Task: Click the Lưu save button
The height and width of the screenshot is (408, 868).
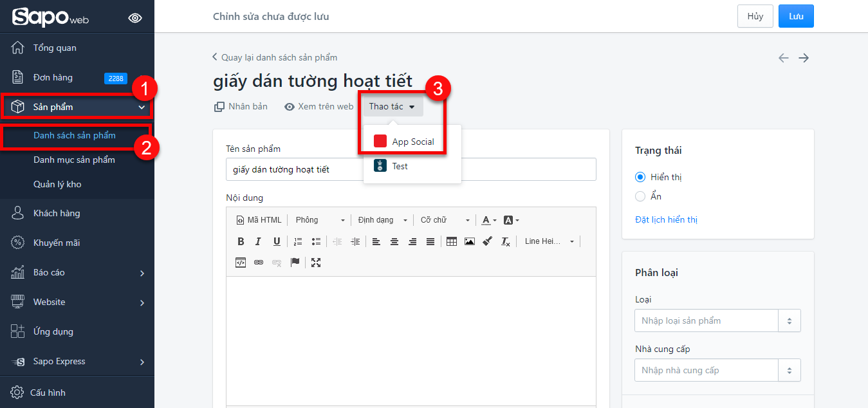Action: pos(796,17)
